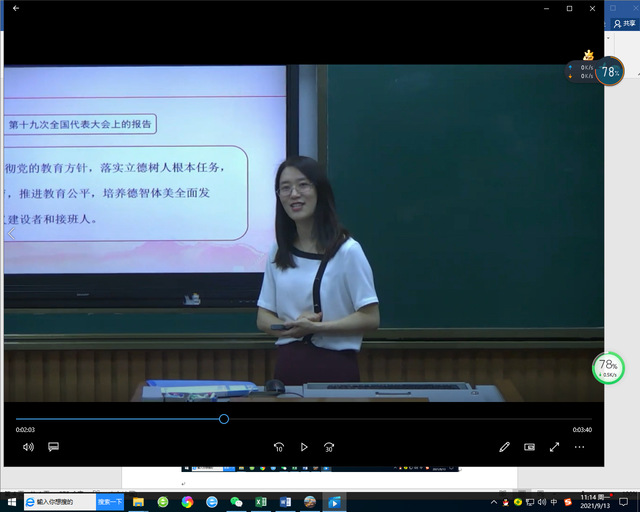This screenshot has width=640, height=512.
Task: Mute the video volume
Action: (28, 447)
